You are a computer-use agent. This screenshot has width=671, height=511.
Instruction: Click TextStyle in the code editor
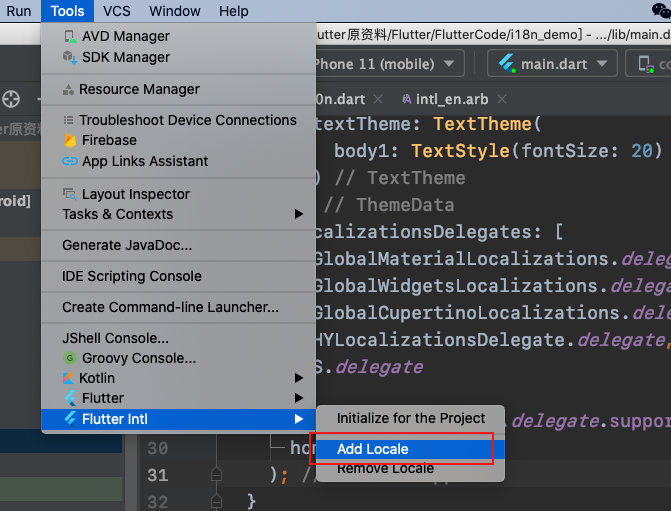pos(460,151)
